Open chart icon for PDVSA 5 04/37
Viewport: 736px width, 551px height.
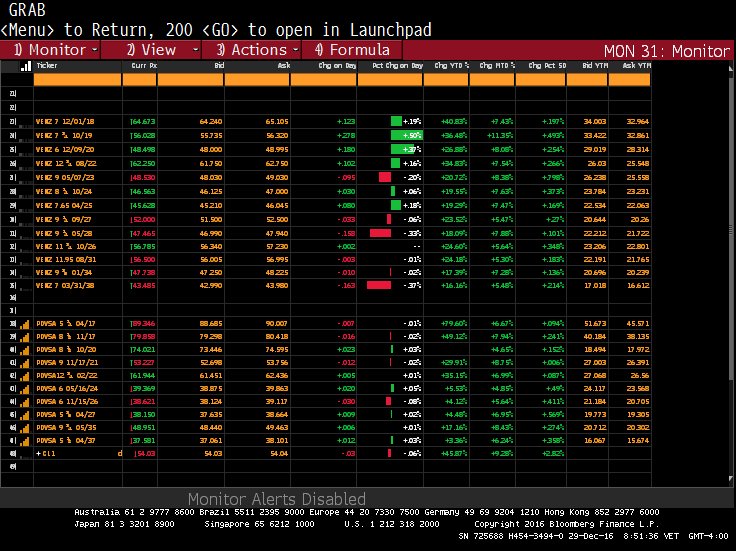(25, 441)
